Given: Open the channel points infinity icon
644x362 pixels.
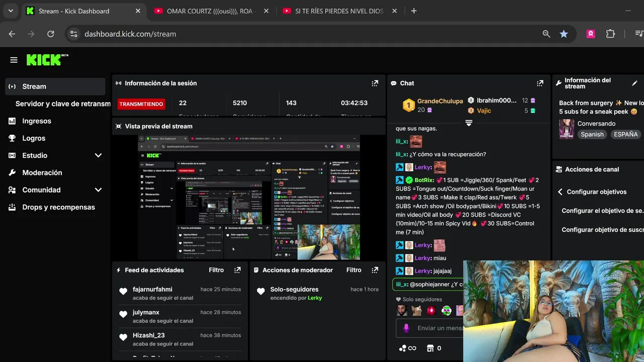Looking at the screenshot, I should pos(408,348).
